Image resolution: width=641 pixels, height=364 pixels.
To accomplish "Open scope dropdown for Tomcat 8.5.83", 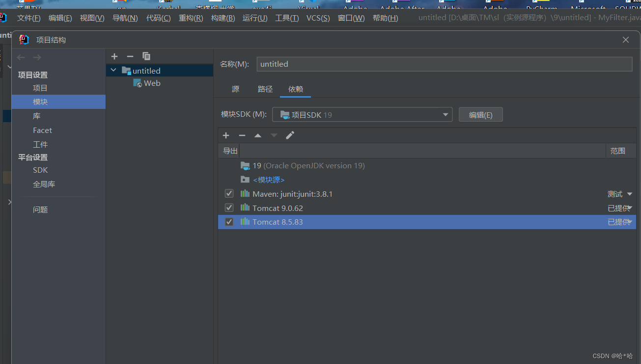I will coord(630,222).
